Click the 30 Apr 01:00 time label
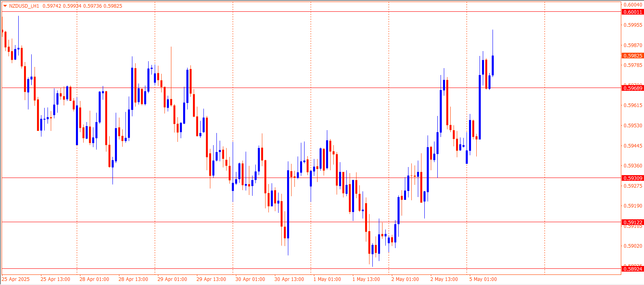Screen dimensions: 644x285 (250, 279)
